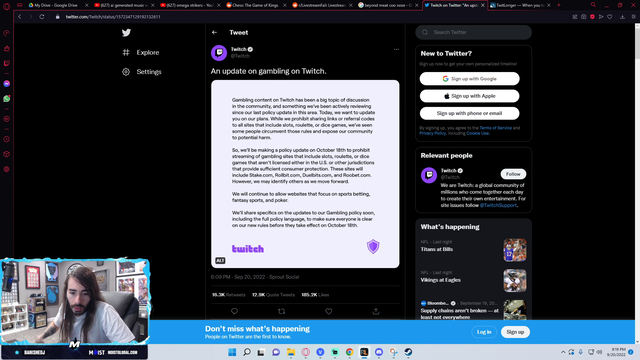
Task: Open Messenger from the browser sidebar
Action: pyautogui.click(x=7, y=84)
